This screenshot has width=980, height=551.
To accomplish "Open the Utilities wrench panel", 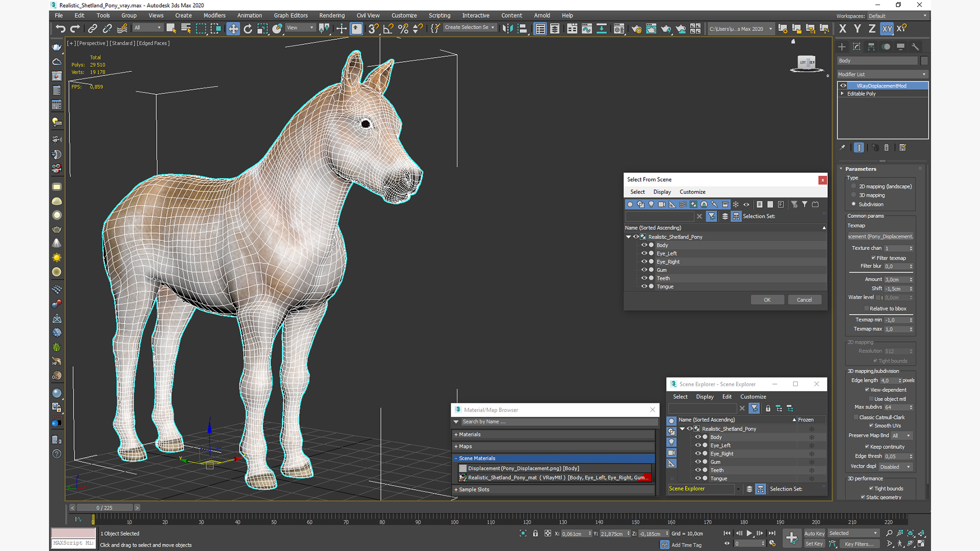I will click(915, 46).
